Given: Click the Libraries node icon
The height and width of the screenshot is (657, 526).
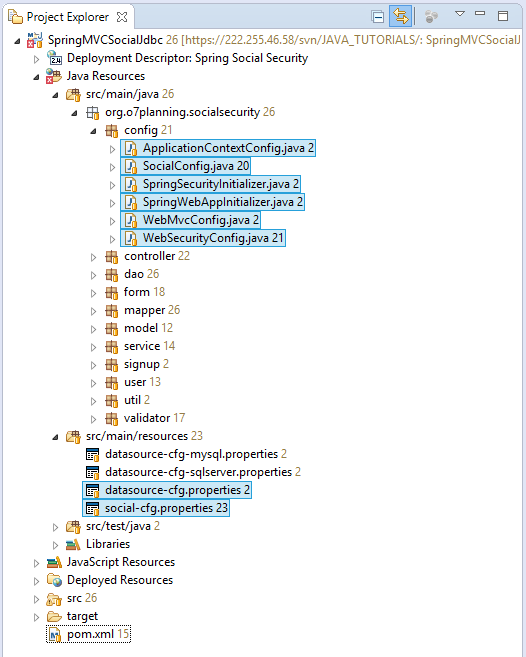Looking at the screenshot, I should coord(73,544).
